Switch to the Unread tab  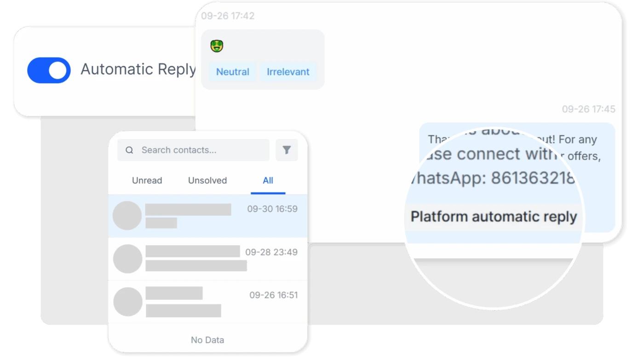point(147,181)
